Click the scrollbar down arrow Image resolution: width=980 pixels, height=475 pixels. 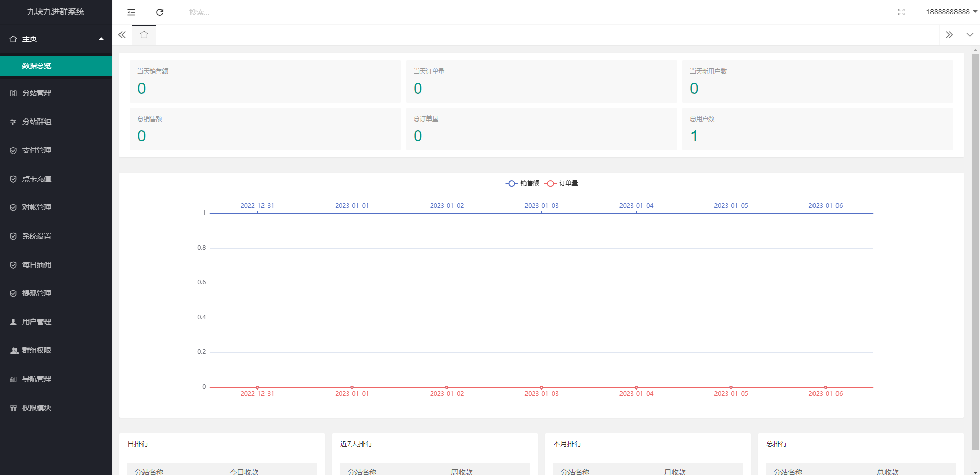[975, 472]
